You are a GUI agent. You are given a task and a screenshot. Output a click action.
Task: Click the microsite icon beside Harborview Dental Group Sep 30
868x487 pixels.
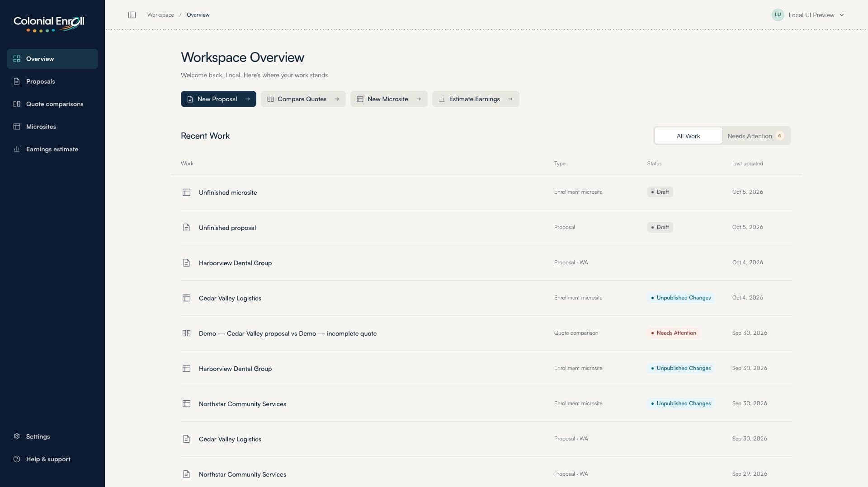(x=186, y=368)
